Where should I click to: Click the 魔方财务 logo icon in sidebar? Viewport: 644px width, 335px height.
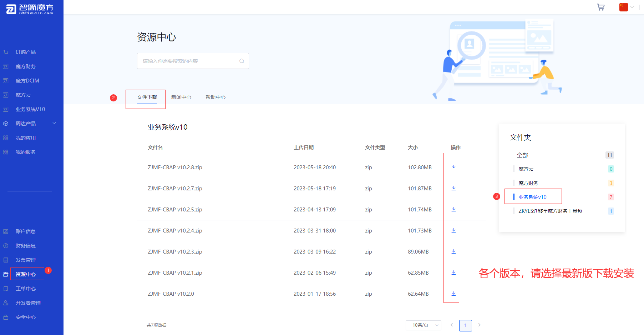tap(6, 66)
